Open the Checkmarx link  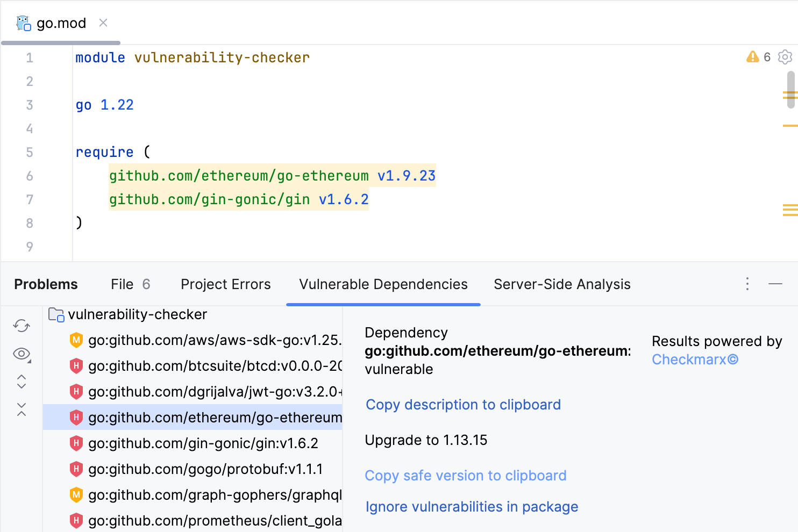click(695, 360)
